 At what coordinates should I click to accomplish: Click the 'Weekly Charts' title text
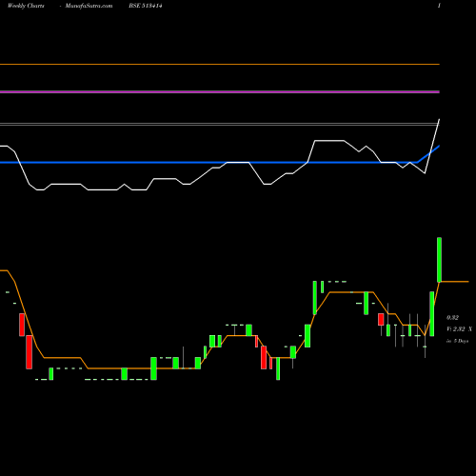tap(26, 6)
